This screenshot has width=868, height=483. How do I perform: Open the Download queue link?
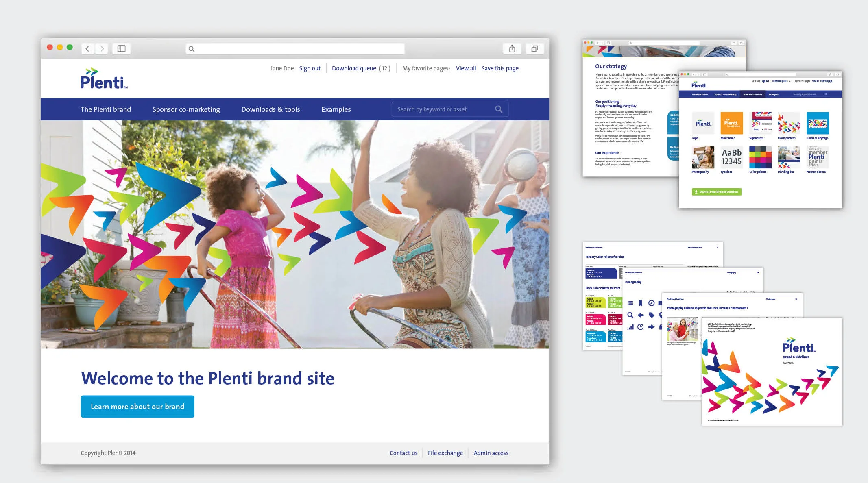[x=354, y=68]
